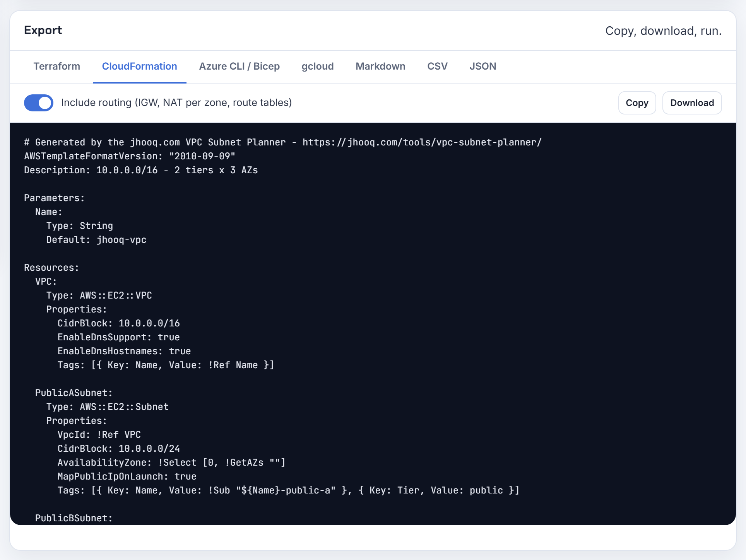Open the Markdown export tab
The height and width of the screenshot is (560, 746).
(x=380, y=66)
